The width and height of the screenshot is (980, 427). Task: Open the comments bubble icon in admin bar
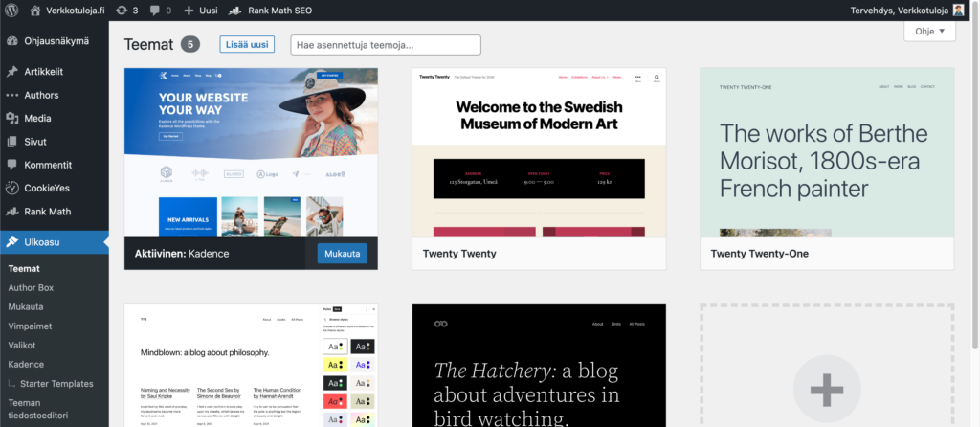tap(154, 11)
